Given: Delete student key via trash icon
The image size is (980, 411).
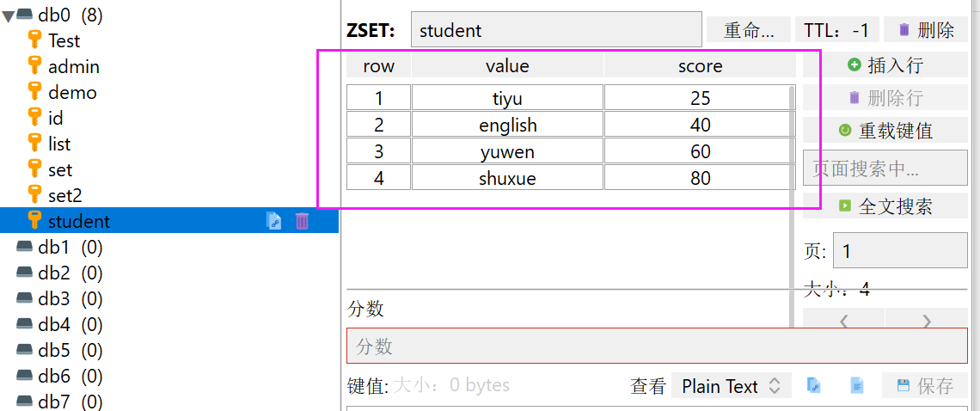Looking at the screenshot, I should (302, 221).
